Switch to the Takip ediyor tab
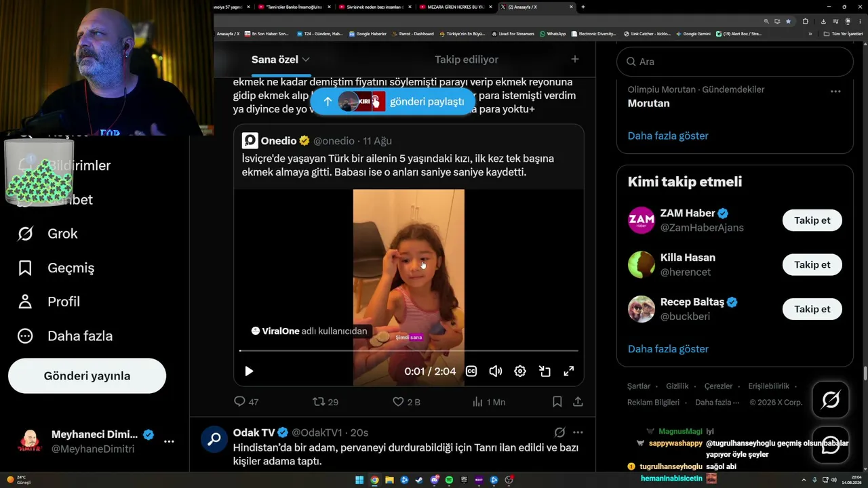 pos(467,60)
